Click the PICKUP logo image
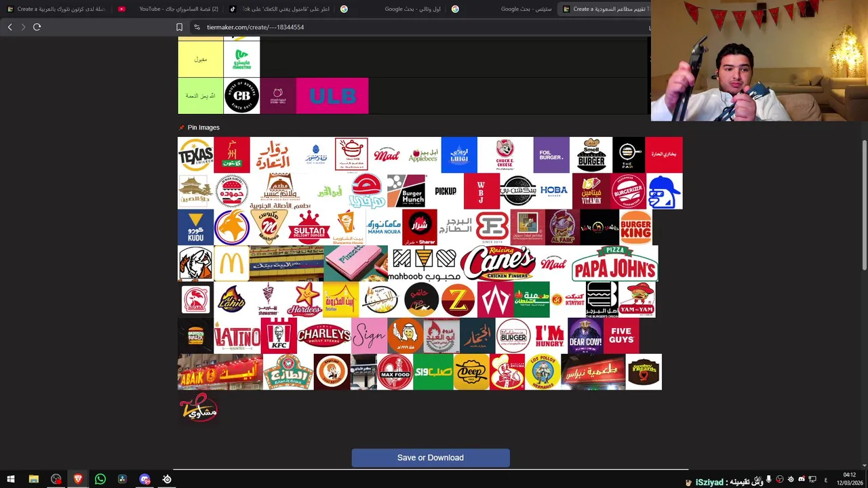868x488 pixels. coord(446,191)
